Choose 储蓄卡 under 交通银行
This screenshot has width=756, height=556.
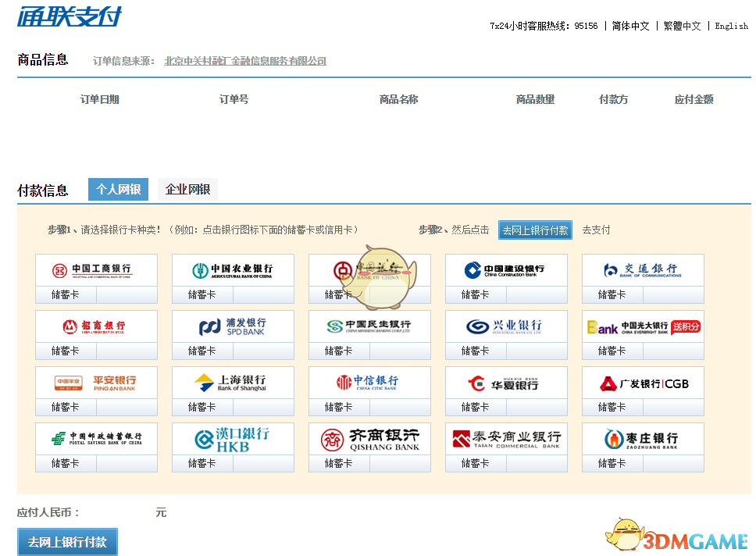[x=612, y=294]
